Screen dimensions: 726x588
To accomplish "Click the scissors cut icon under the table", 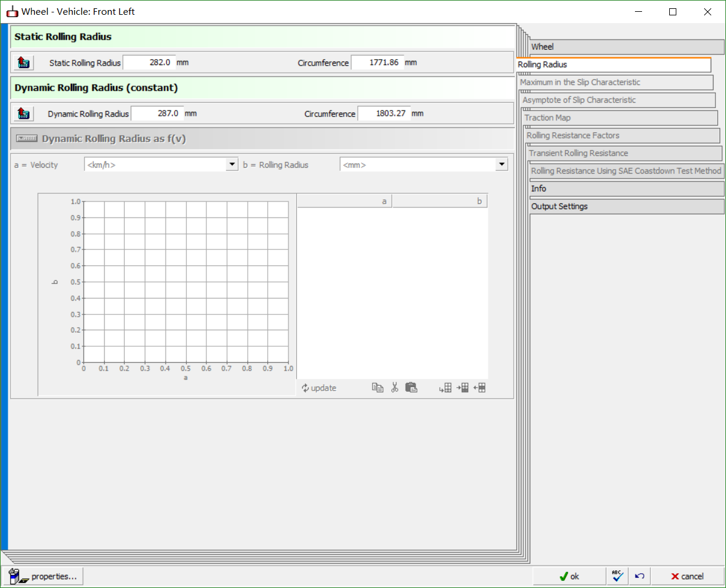I will (394, 388).
